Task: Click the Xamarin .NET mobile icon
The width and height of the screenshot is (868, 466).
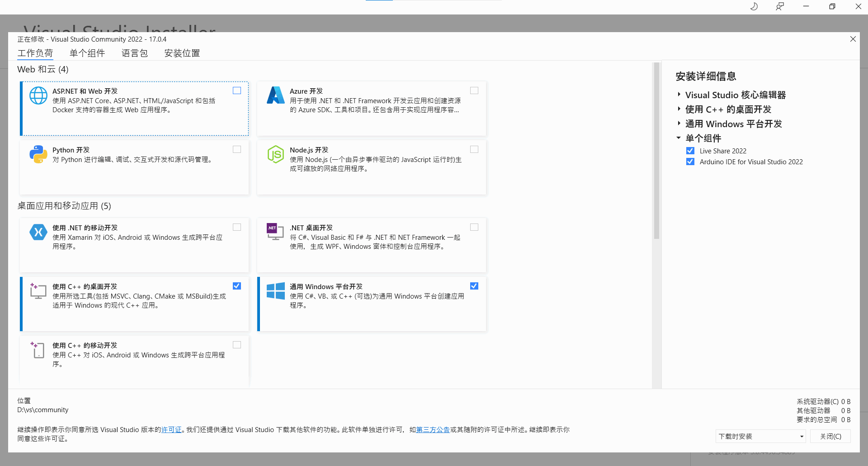Action: pyautogui.click(x=38, y=232)
